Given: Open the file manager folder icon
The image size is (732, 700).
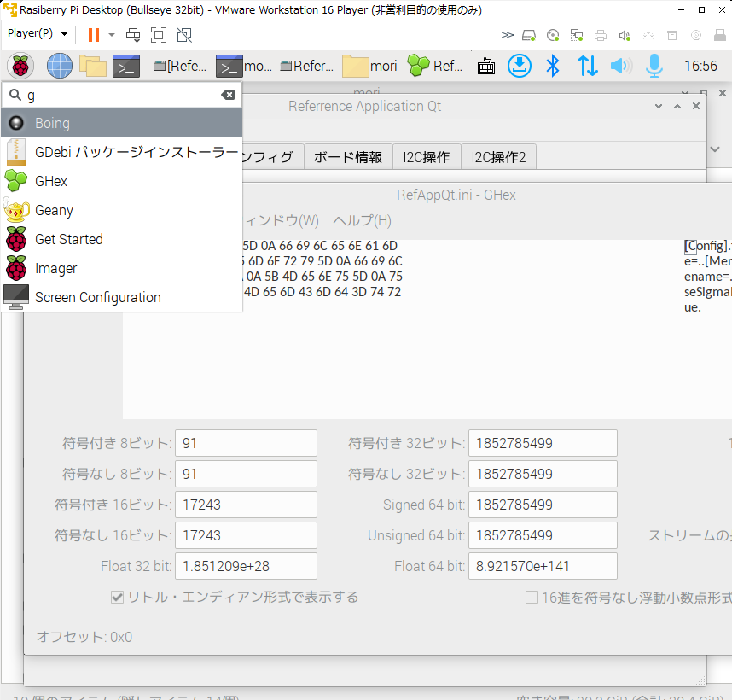Looking at the screenshot, I should 93,66.
